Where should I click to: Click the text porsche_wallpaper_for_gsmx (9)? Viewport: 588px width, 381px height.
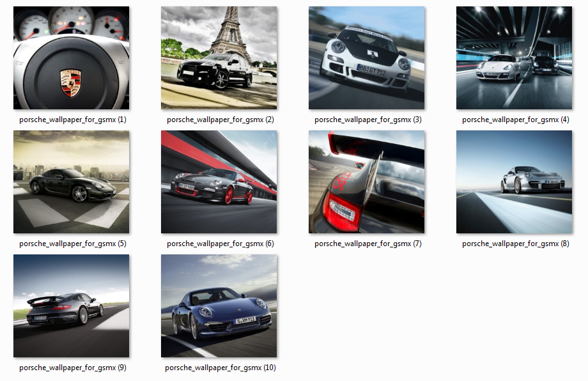(73, 368)
